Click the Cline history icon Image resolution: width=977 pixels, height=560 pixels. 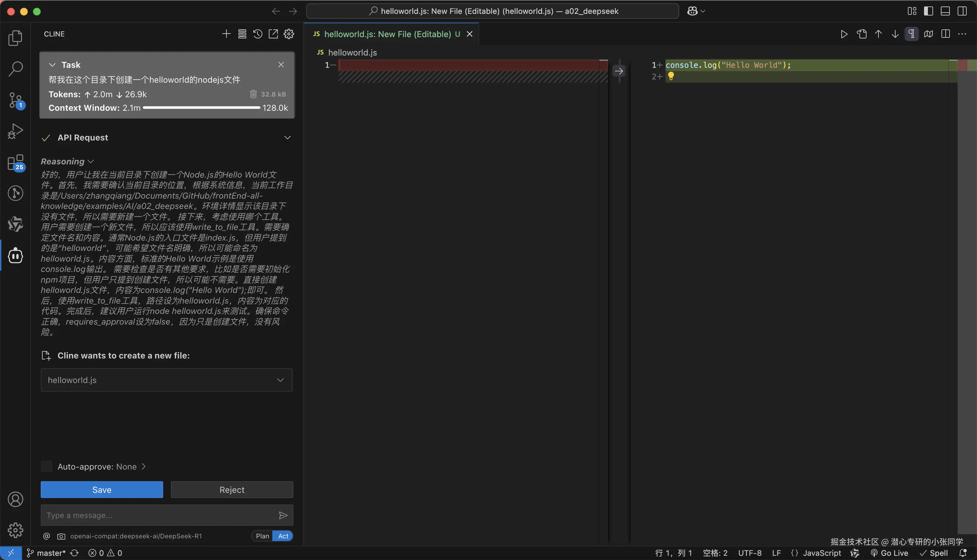pos(258,34)
